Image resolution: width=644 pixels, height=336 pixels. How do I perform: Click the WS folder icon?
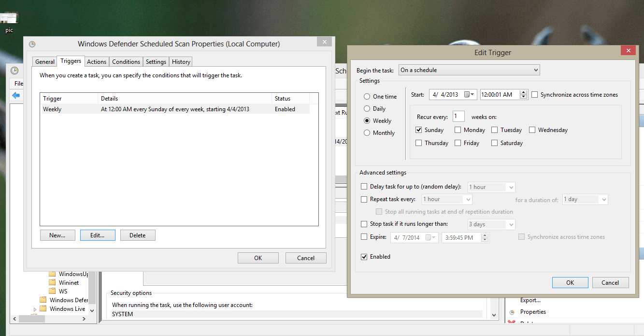53,292
